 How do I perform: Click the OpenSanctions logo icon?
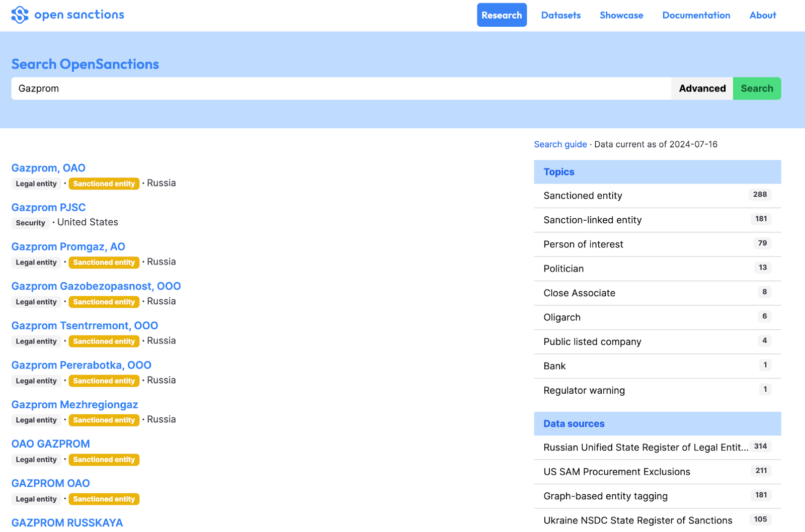(x=20, y=15)
